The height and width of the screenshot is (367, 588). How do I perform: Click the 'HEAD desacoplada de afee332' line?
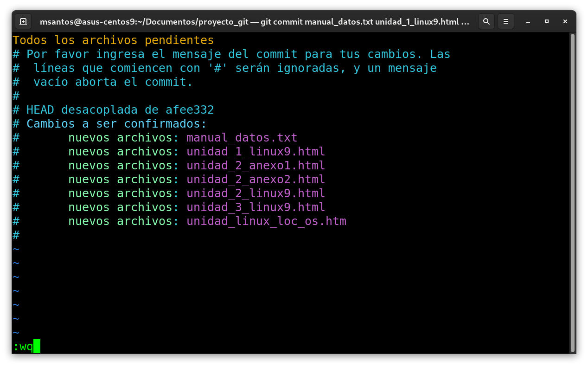pos(120,110)
